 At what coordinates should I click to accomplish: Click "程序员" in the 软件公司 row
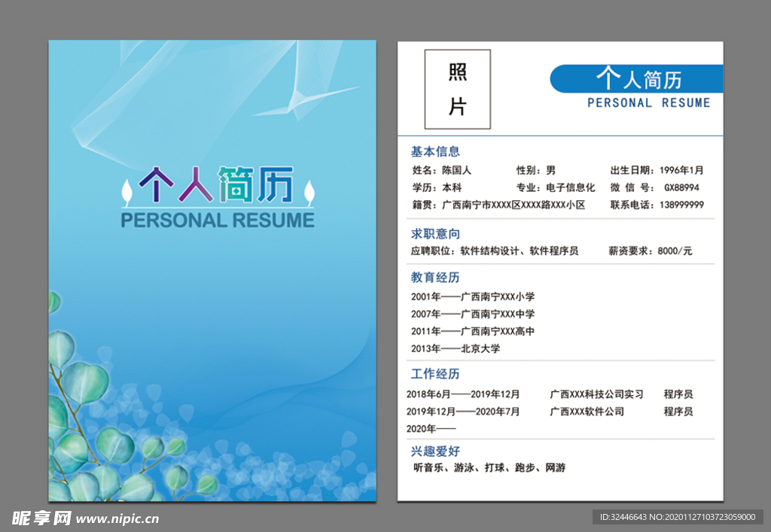(678, 412)
